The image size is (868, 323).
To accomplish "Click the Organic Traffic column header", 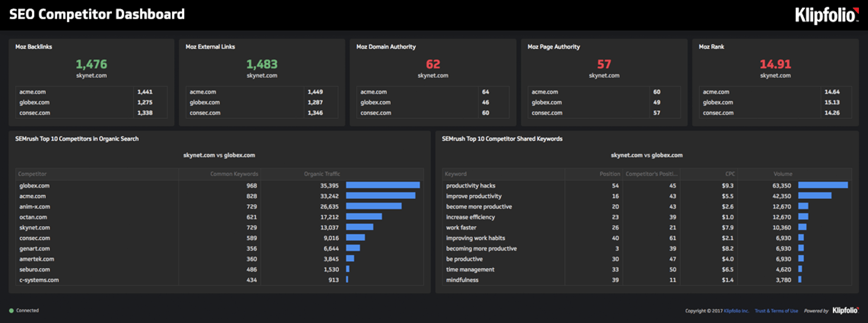I will (322, 174).
